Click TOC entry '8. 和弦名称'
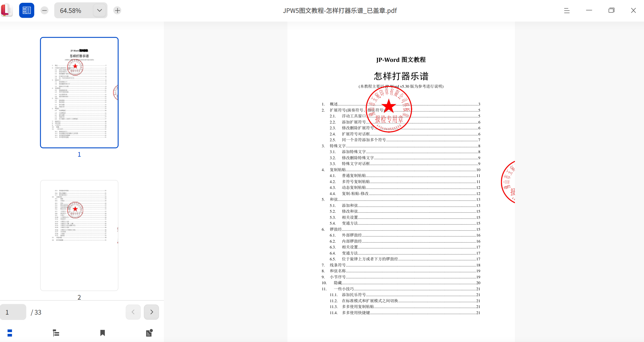Viewport: 644px width, 342px height. pos(401,271)
